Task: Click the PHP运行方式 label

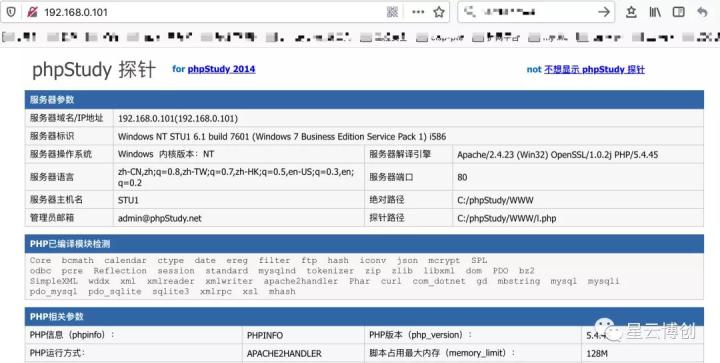Action: [x=57, y=353]
